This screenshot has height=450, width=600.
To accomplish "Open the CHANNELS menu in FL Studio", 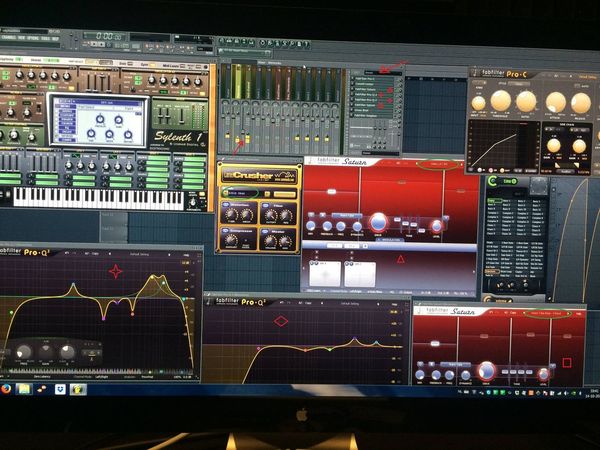I will [8, 38].
